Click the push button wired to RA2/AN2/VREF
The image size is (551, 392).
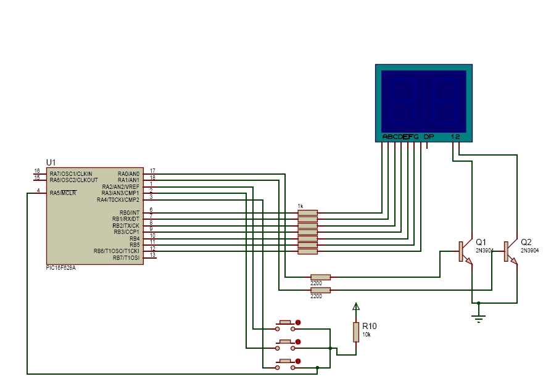(285, 326)
